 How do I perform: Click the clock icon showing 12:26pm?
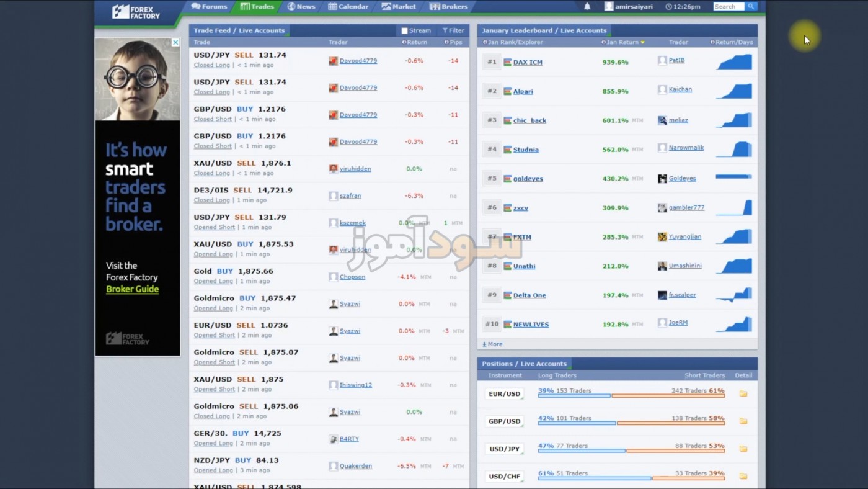pos(668,7)
